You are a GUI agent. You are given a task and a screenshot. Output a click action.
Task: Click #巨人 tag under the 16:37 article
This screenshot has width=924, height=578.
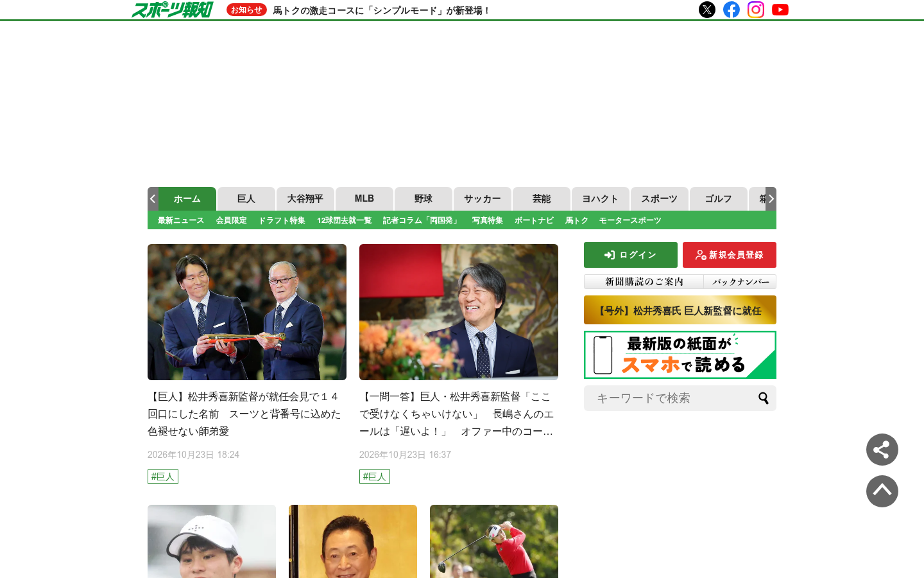click(x=375, y=477)
